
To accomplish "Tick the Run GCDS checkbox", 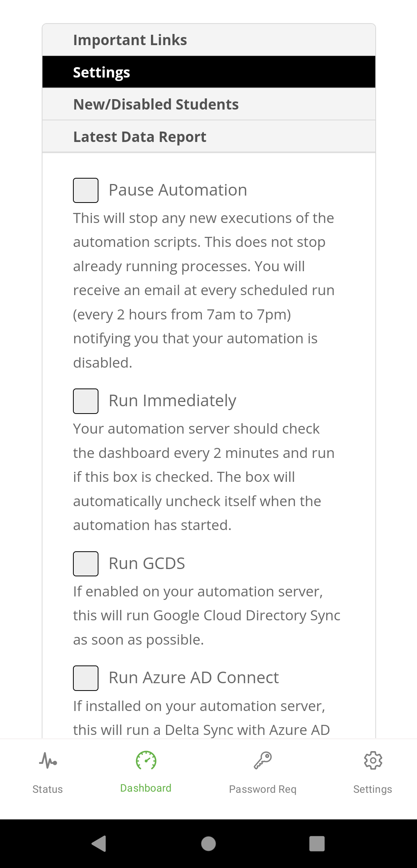I will [x=86, y=564].
